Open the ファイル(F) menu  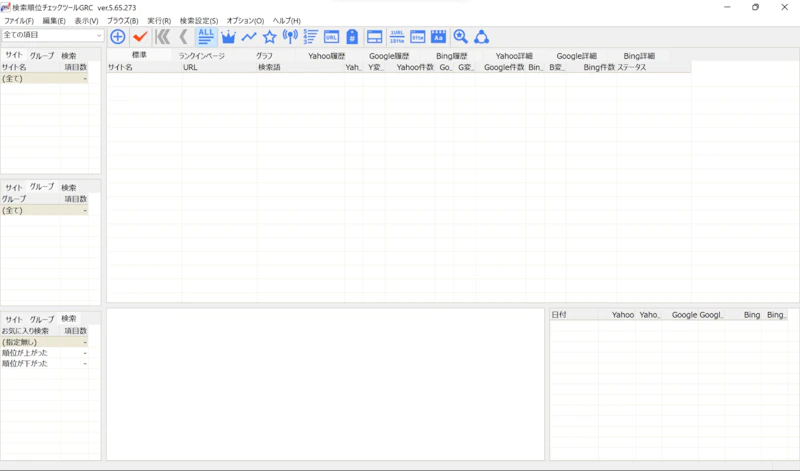tap(19, 21)
